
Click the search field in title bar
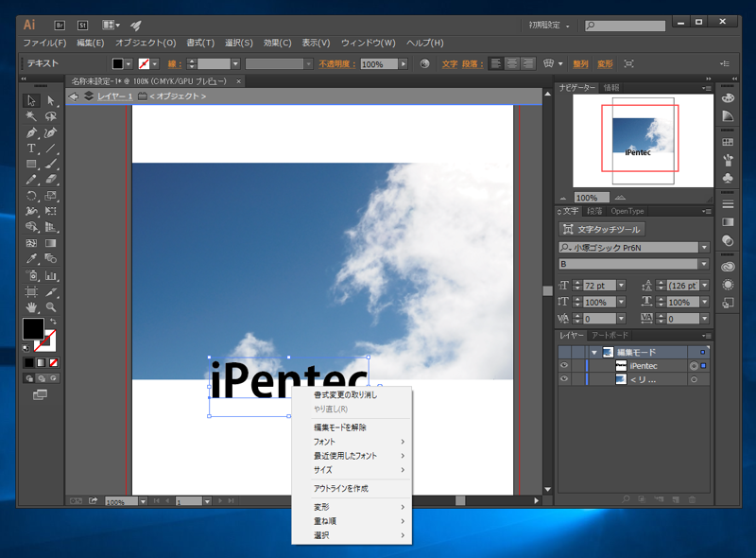point(625,26)
